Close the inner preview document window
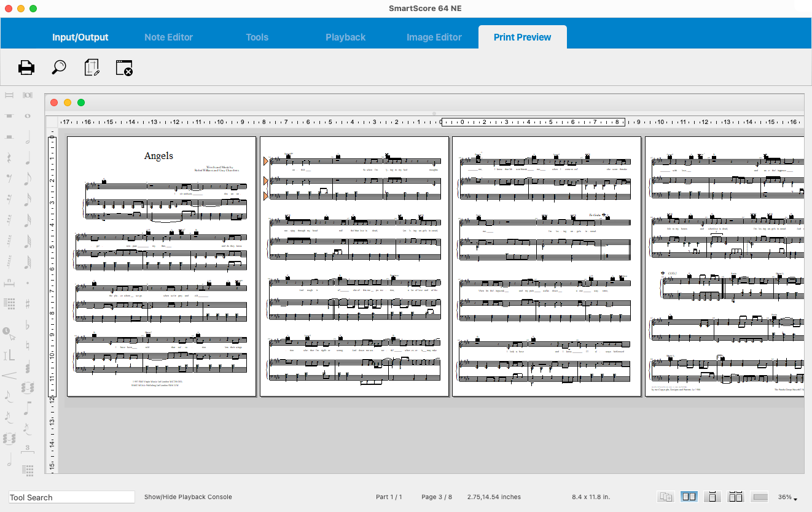The height and width of the screenshot is (512, 812). point(54,103)
